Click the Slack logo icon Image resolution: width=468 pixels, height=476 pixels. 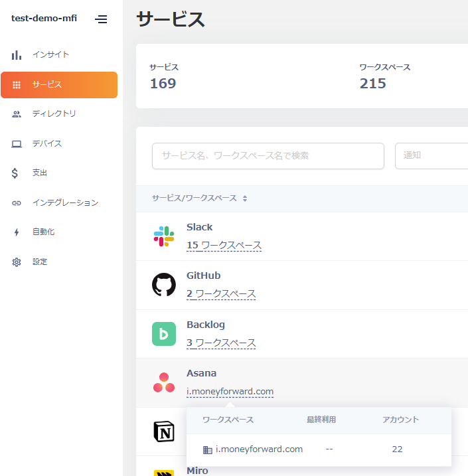click(164, 236)
